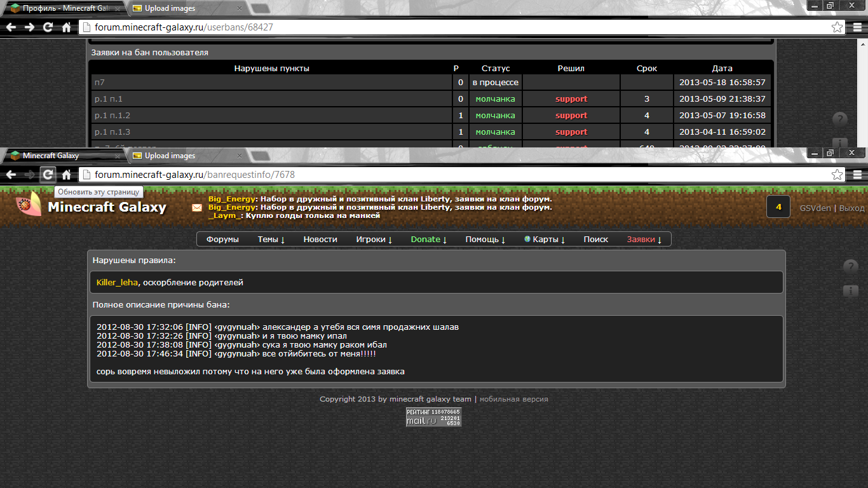Open the р.1 п.1.3 ban request
The width and height of the screenshot is (868, 488).
112,132
